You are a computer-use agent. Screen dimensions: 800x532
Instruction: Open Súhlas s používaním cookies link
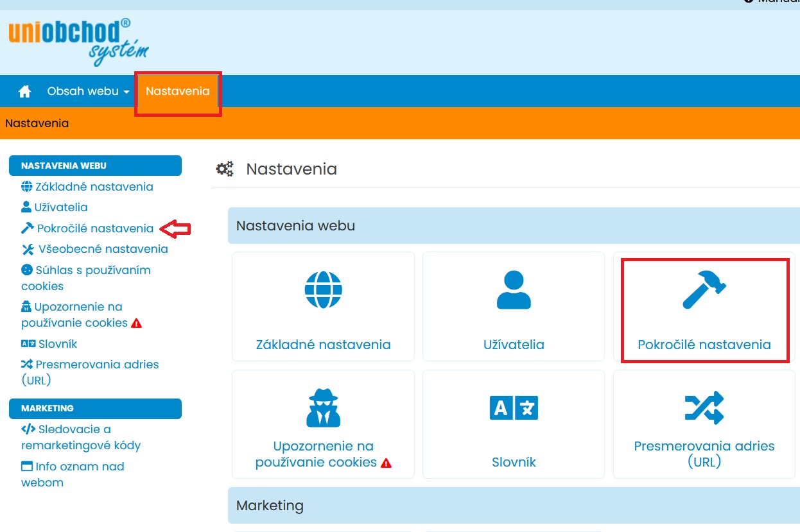pos(92,270)
